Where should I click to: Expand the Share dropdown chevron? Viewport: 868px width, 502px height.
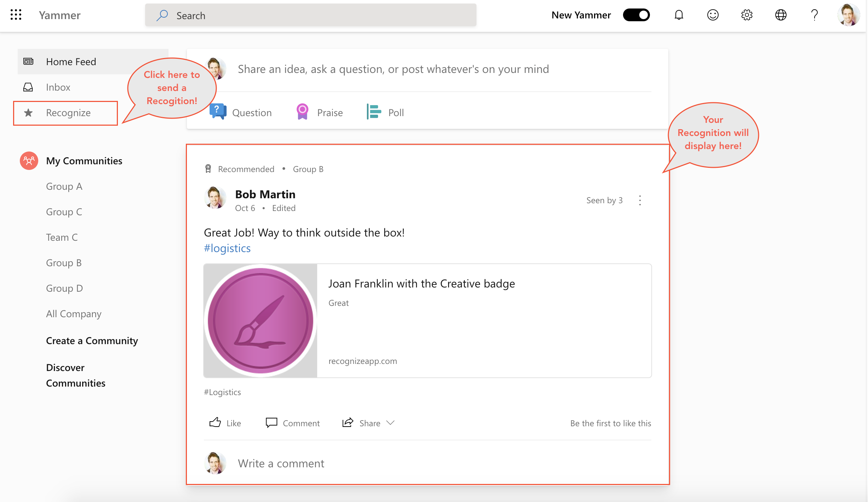click(x=390, y=423)
